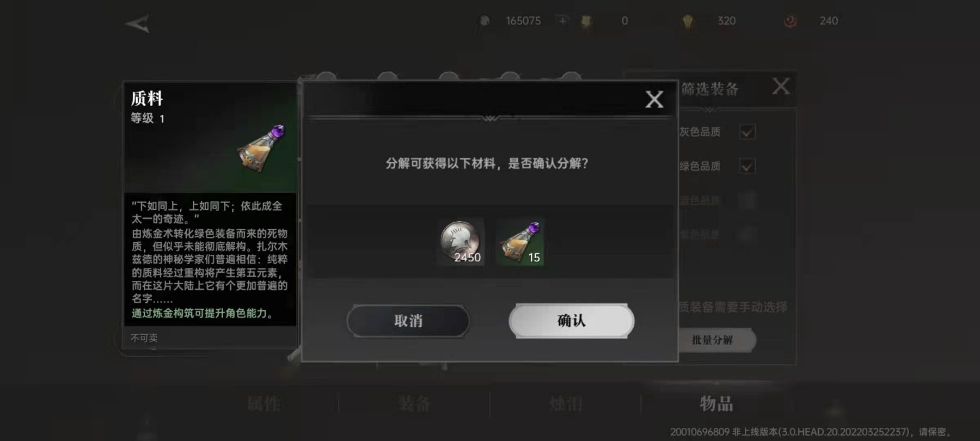980x441 pixels.
Task: Close the disassemble confirmation dialog
Action: tap(654, 99)
